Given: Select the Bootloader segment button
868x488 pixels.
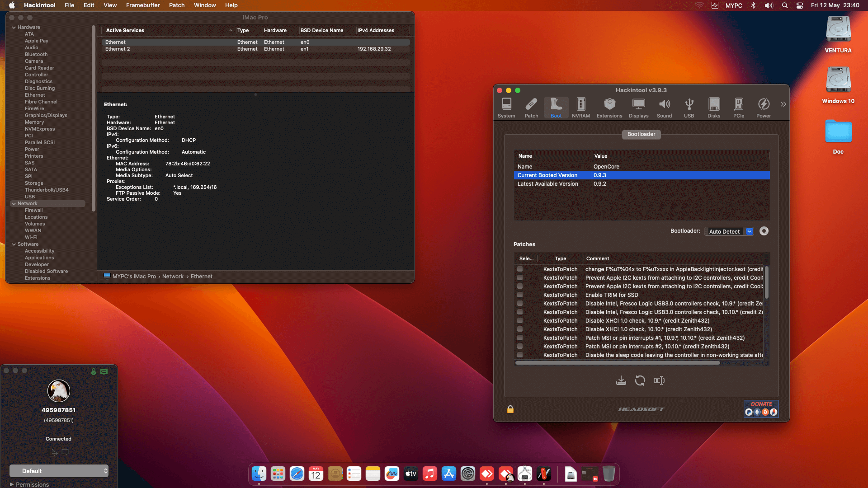Looking at the screenshot, I should pyautogui.click(x=641, y=134).
